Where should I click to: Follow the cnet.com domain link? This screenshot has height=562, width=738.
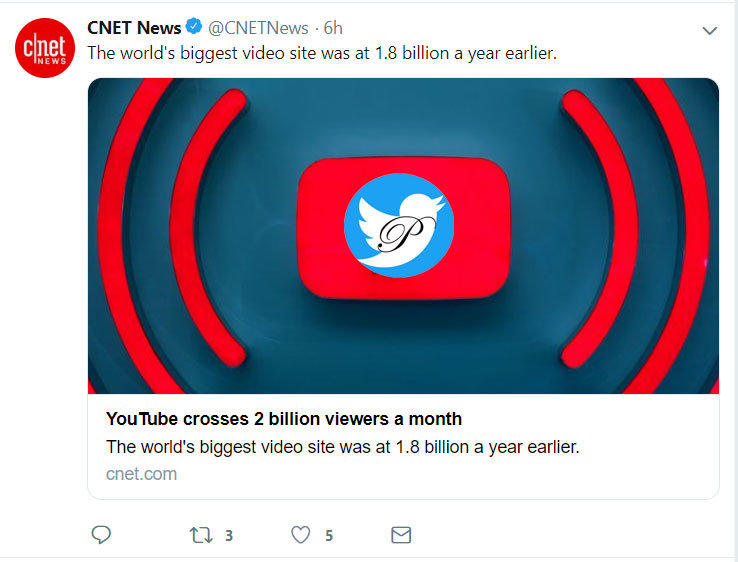(141, 474)
